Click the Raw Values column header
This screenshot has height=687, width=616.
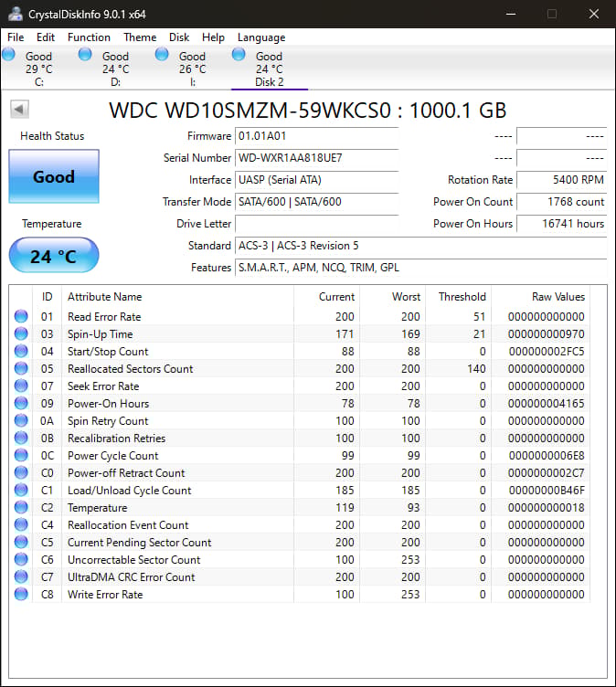(x=558, y=297)
